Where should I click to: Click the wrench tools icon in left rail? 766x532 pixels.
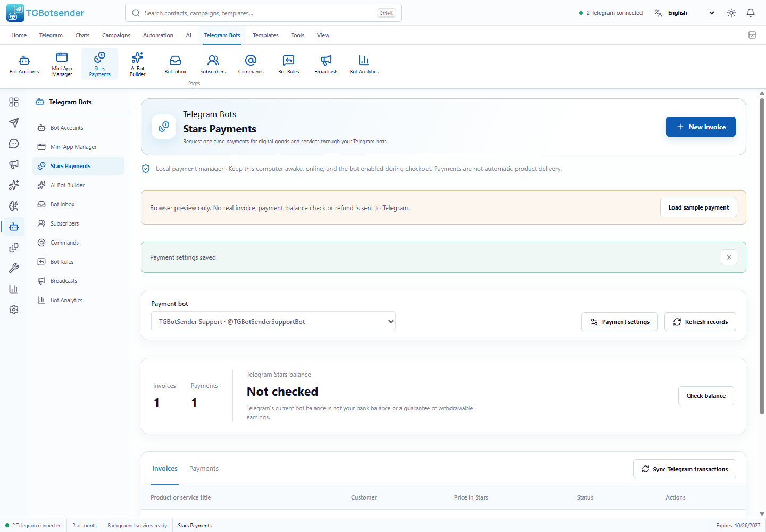[x=14, y=268]
